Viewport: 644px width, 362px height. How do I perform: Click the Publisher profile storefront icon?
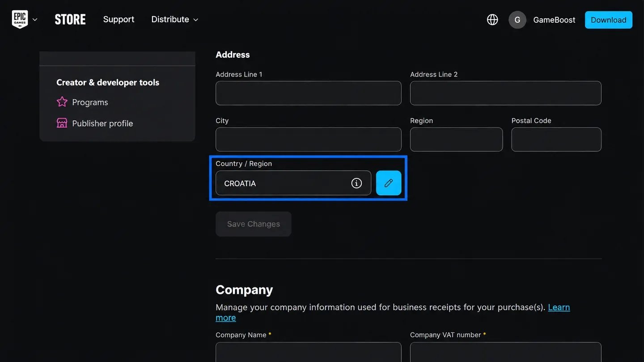62,123
